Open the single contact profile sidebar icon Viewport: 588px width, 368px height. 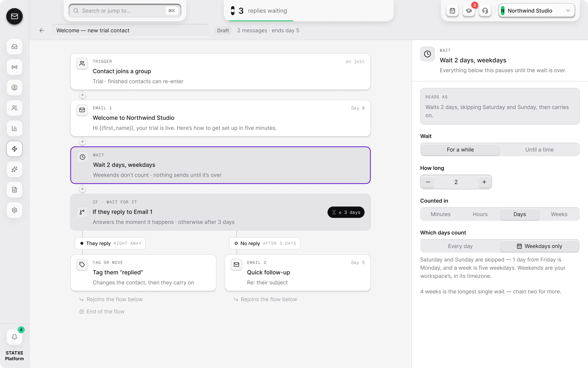pyautogui.click(x=14, y=87)
